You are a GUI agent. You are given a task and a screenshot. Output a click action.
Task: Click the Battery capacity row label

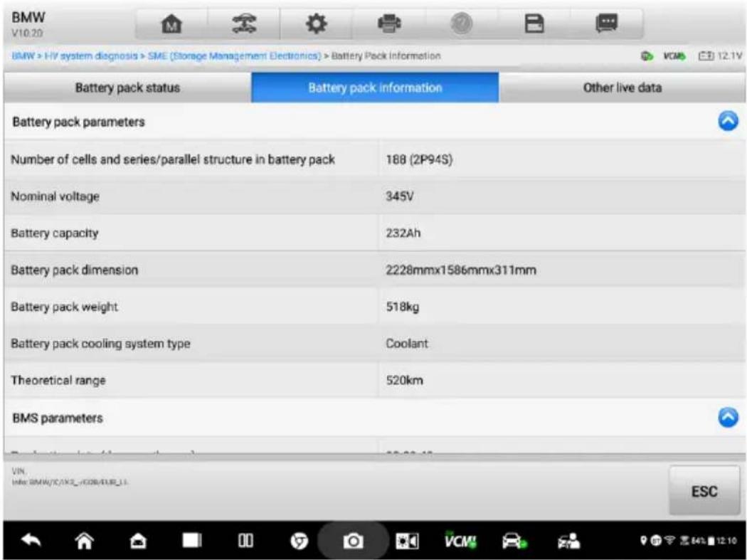click(x=55, y=233)
